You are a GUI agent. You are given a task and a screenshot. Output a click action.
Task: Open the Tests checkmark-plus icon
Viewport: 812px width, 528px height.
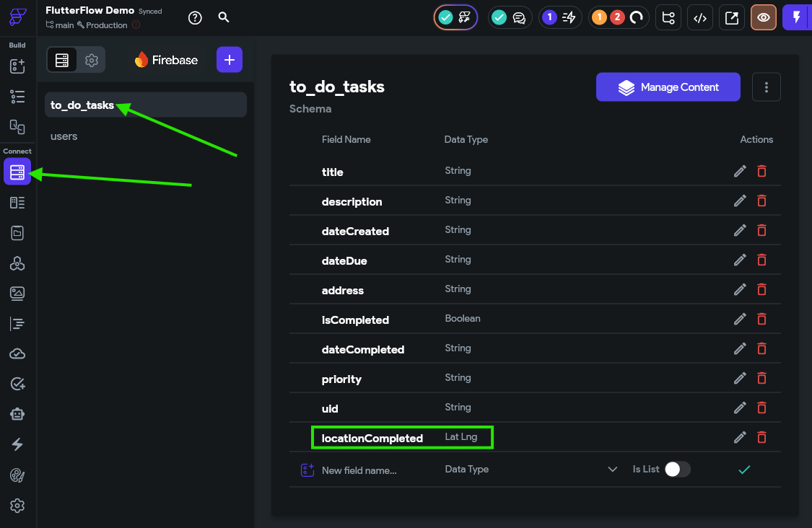[17, 384]
